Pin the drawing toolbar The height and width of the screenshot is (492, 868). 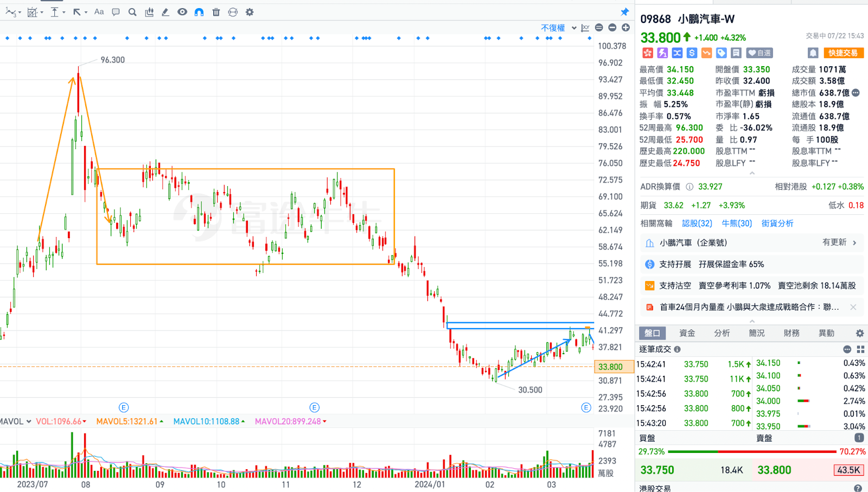tap(625, 12)
